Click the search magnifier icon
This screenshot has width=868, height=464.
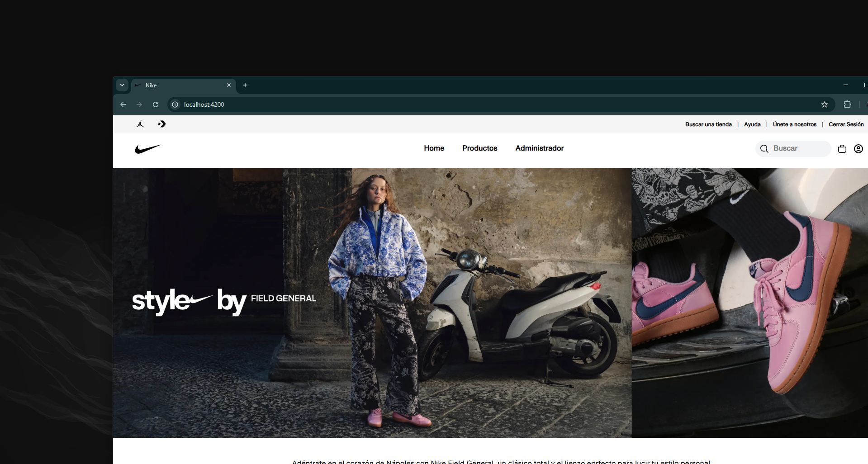click(x=764, y=149)
